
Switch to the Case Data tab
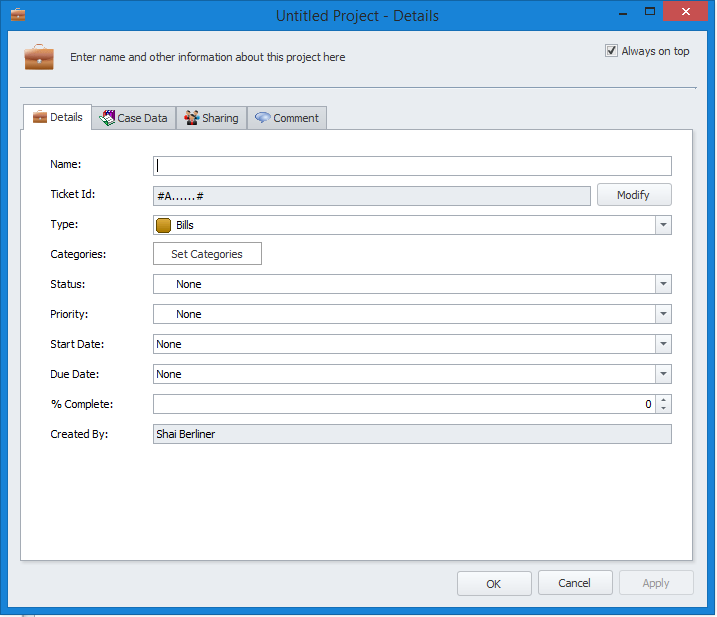pos(134,118)
